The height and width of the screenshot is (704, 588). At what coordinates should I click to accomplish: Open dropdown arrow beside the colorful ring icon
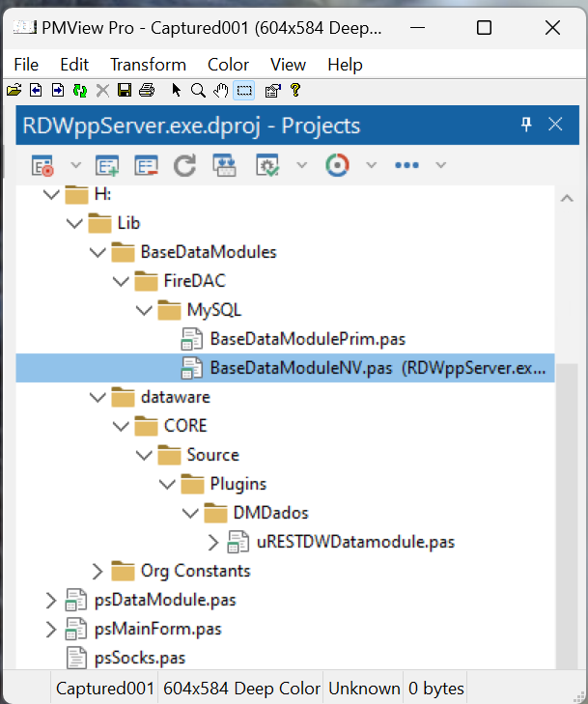pyautogui.click(x=371, y=165)
